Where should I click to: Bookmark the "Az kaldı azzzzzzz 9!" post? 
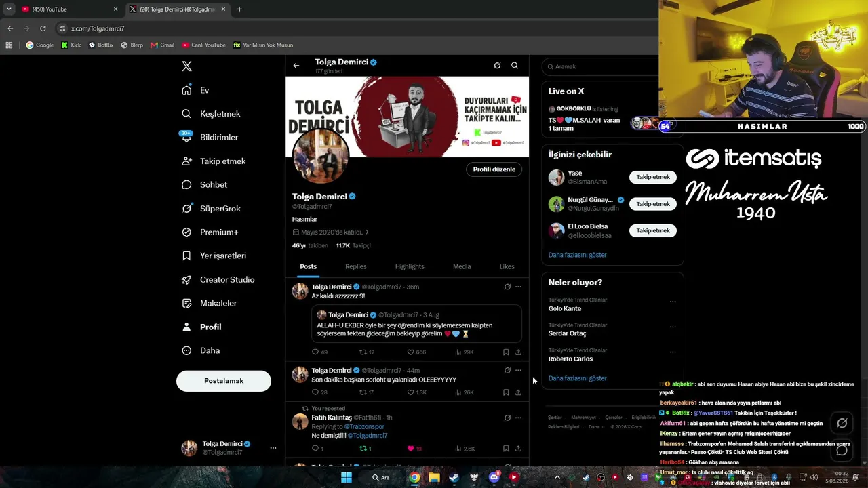[506, 352]
